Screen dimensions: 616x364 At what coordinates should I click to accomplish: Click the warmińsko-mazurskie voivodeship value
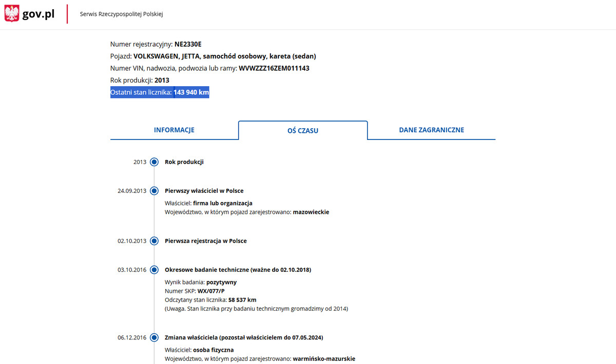click(x=324, y=359)
